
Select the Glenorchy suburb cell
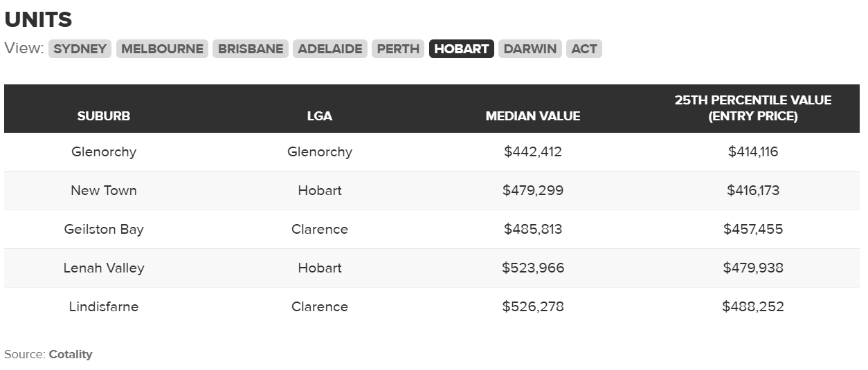tap(104, 151)
